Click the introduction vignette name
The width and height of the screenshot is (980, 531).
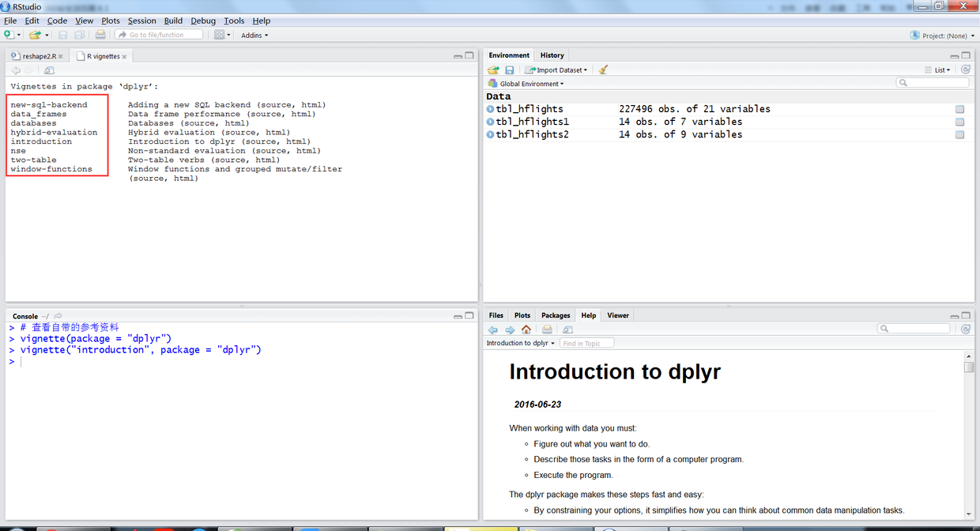[41, 141]
